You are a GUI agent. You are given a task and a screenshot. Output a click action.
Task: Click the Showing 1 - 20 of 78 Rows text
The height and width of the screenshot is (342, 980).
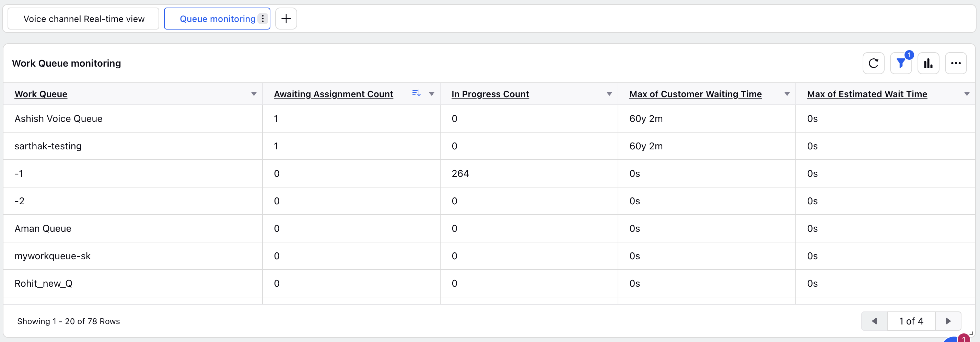click(x=69, y=321)
